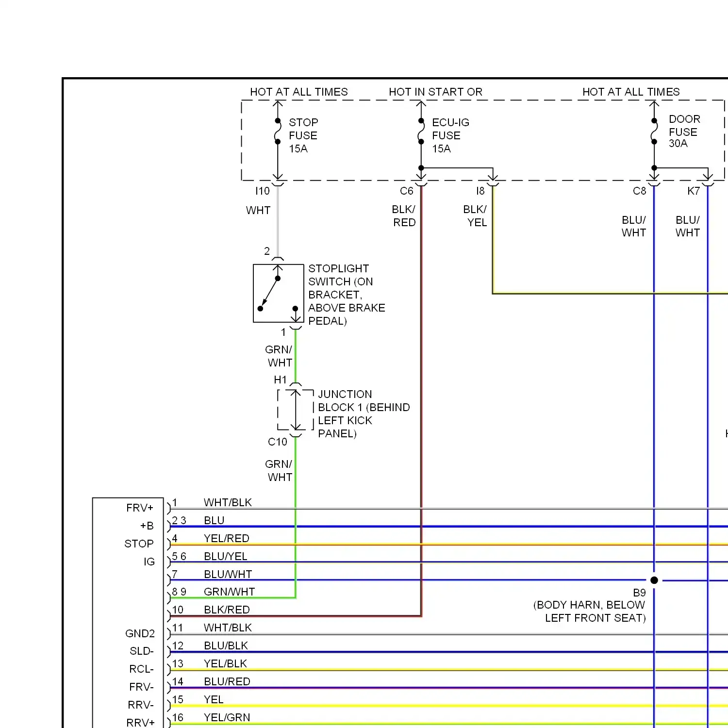Click the STOPLIGHT SWITCH description text
Screen dimensions: 728x728
pos(347,295)
